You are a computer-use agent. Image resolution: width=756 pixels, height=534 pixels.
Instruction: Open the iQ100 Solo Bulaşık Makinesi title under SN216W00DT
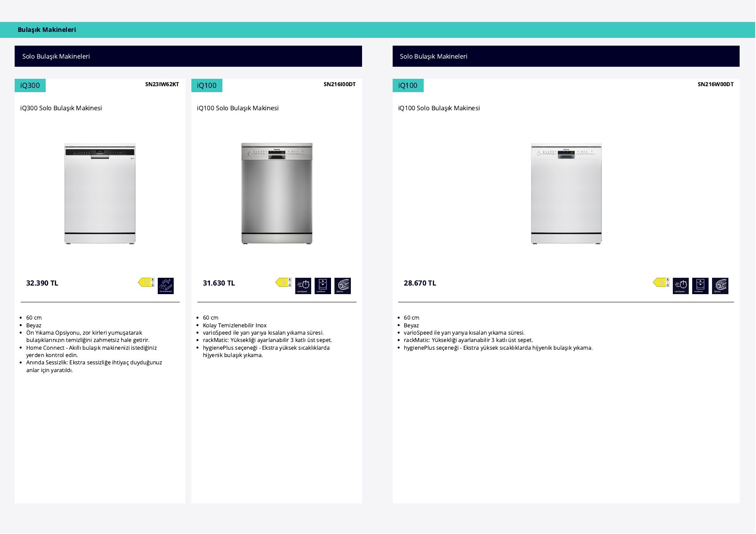tap(439, 108)
